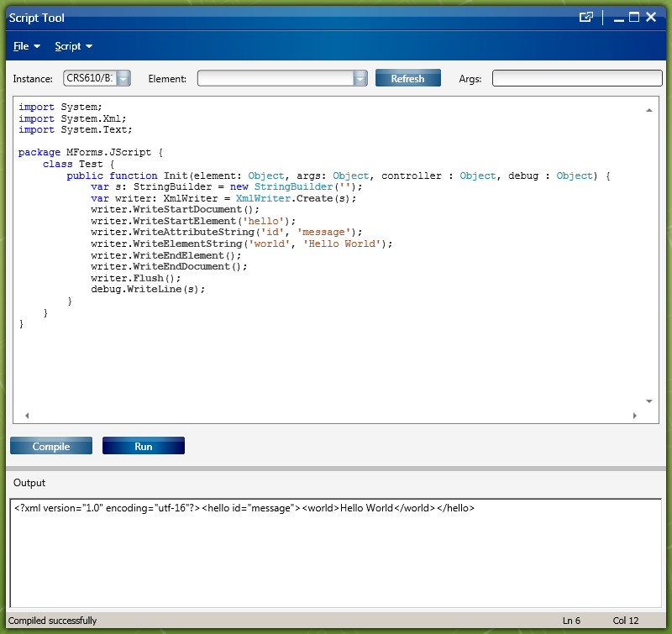The width and height of the screenshot is (672, 634).
Task: Click the code editor scroll-up arrow
Action: click(649, 111)
